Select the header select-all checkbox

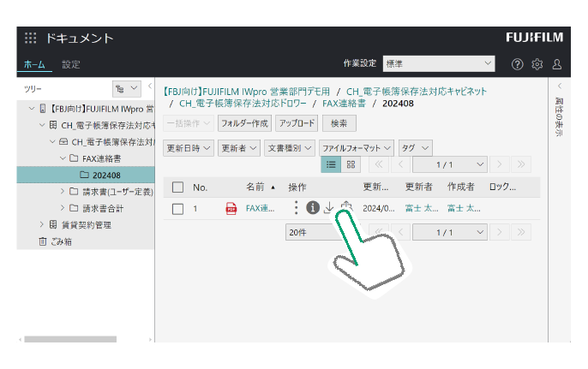[x=177, y=187]
